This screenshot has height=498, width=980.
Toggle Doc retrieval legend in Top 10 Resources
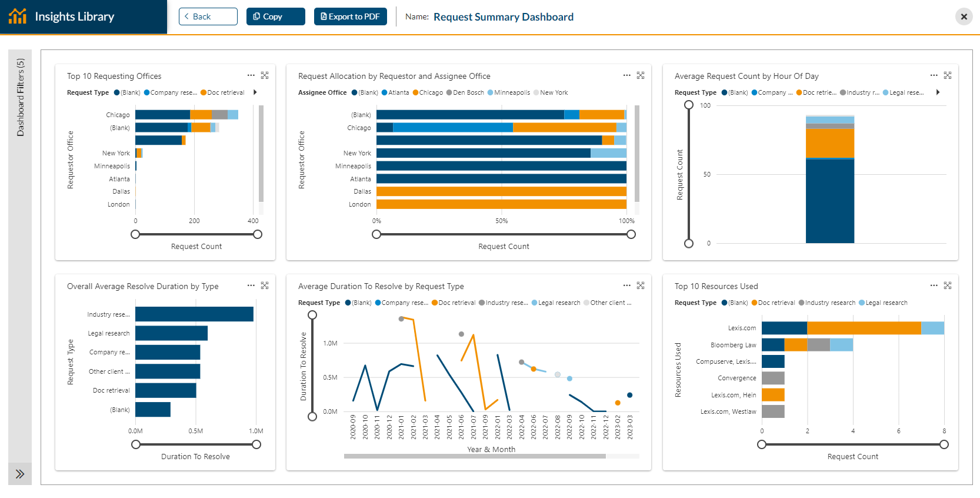[x=773, y=303]
